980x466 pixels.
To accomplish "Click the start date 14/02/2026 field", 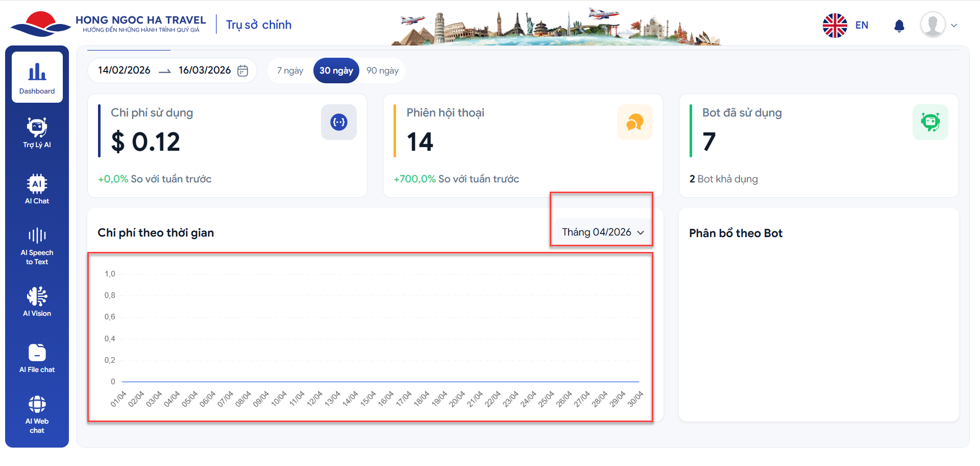I will tap(124, 71).
